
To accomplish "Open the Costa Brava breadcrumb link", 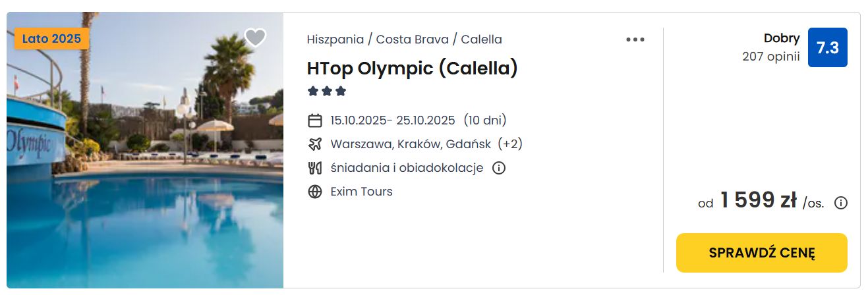I will (413, 40).
